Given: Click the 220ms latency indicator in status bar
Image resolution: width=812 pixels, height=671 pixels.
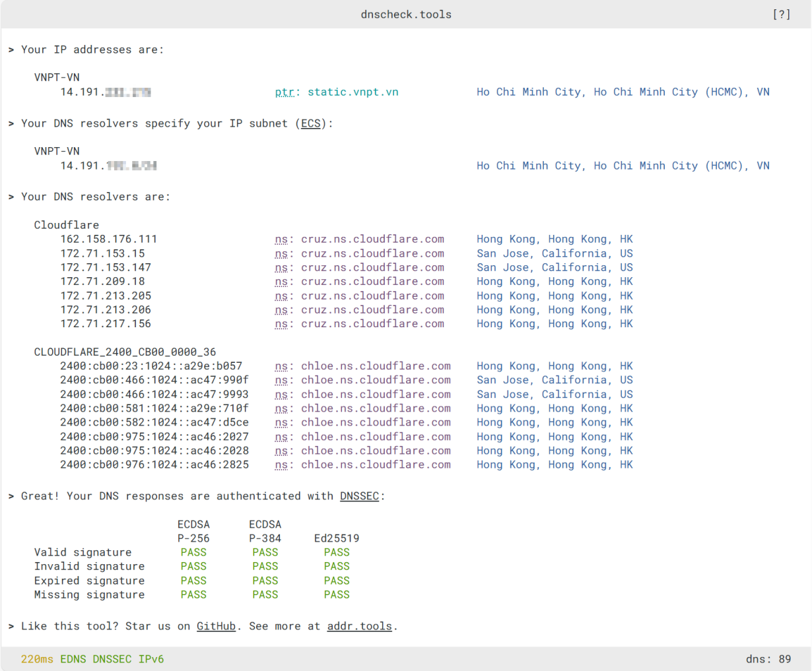Looking at the screenshot, I should 37,659.
